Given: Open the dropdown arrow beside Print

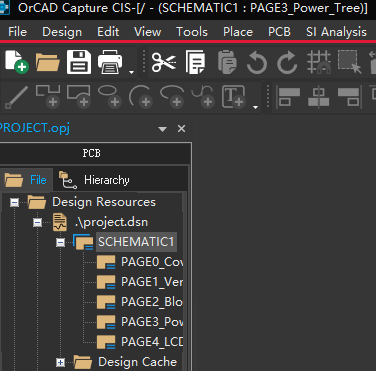Looking at the screenshot, I should click(x=131, y=72).
